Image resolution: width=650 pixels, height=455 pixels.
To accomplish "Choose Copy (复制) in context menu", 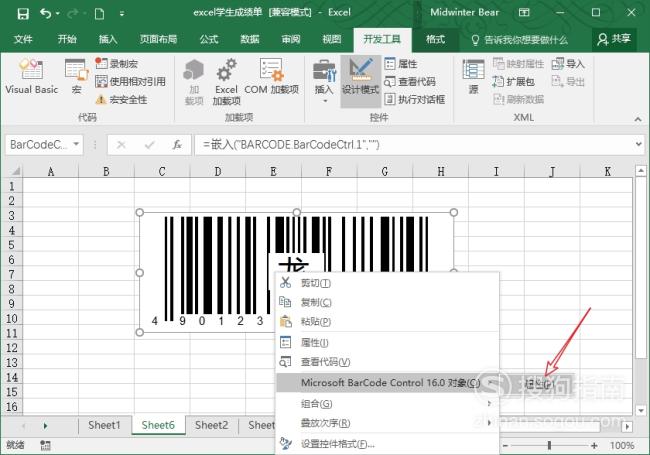I will (x=387, y=302).
